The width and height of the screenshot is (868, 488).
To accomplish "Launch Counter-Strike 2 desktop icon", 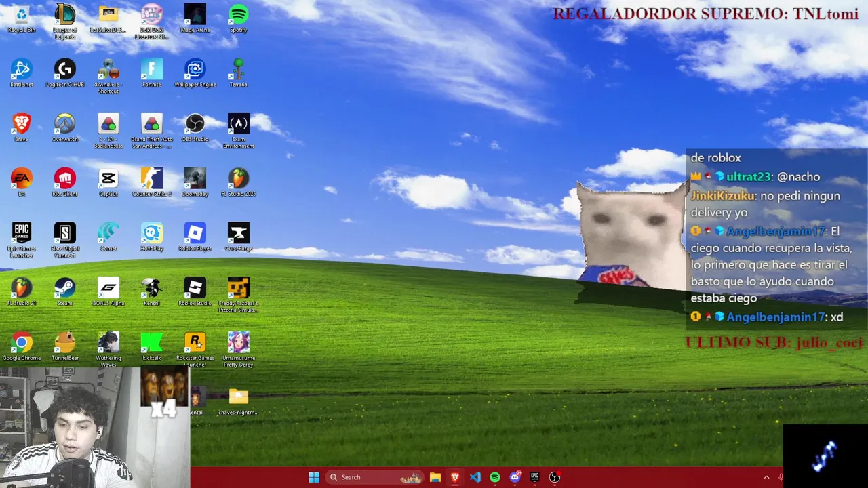I will click(x=152, y=182).
